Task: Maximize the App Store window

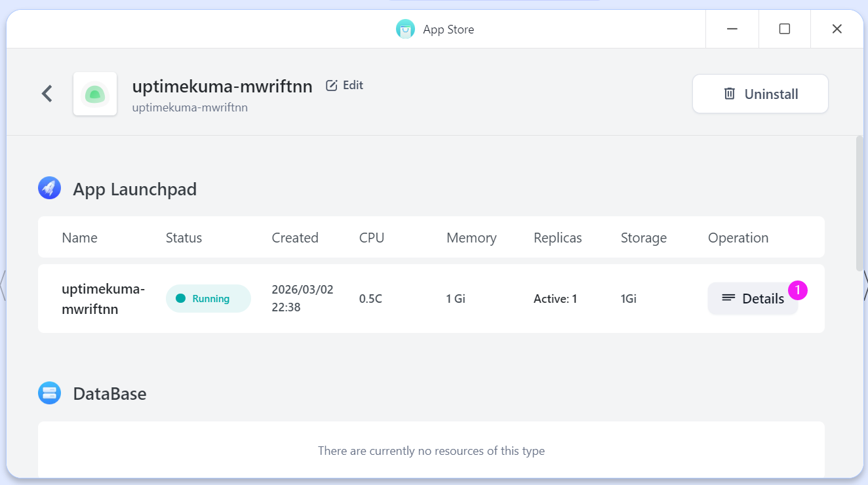Action: [784, 29]
